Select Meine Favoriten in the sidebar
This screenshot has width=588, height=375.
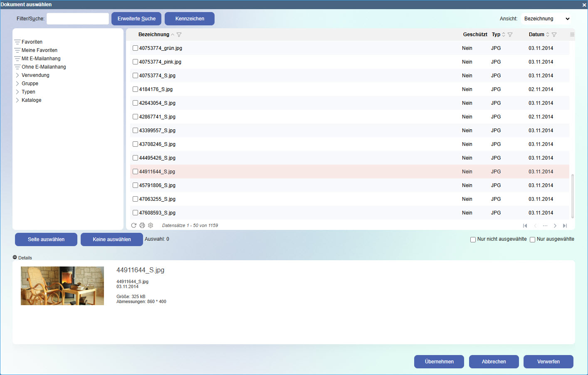point(40,50)
